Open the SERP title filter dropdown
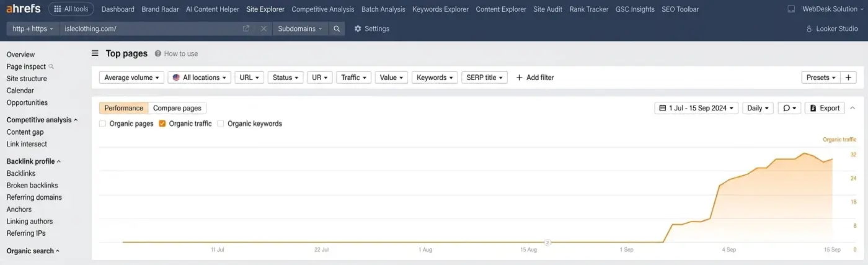The height and width of the screenshot is (265, 868). coord(485,78)
